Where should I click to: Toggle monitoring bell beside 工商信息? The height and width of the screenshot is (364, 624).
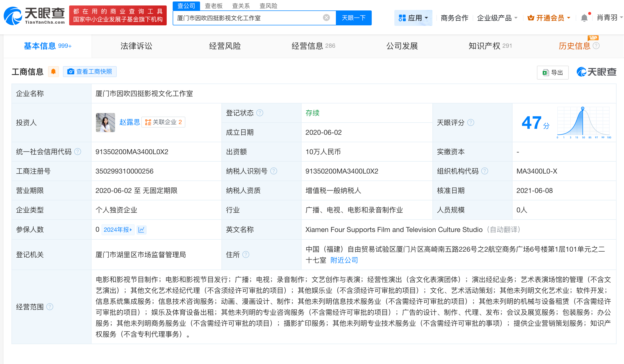(53, 71)
